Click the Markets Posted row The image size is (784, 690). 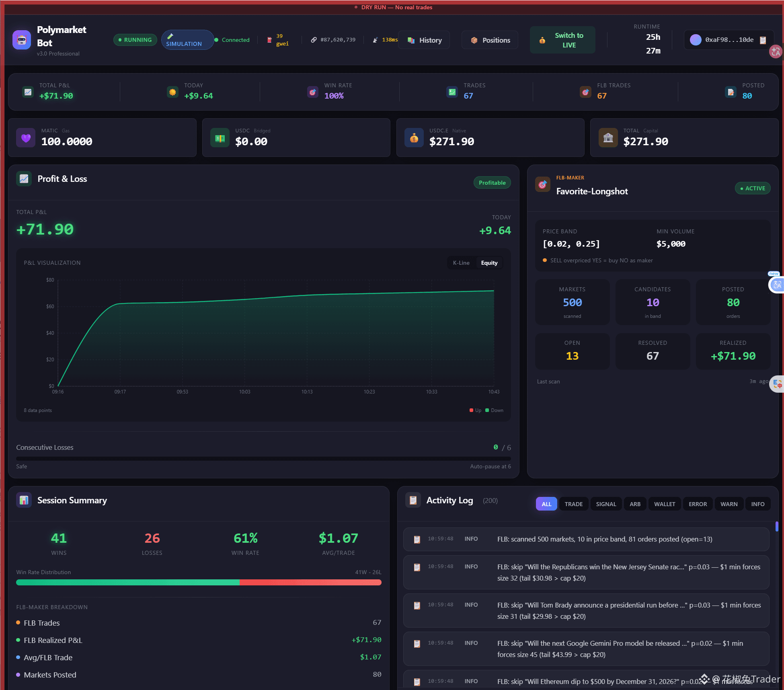click(x=199, y=675)
